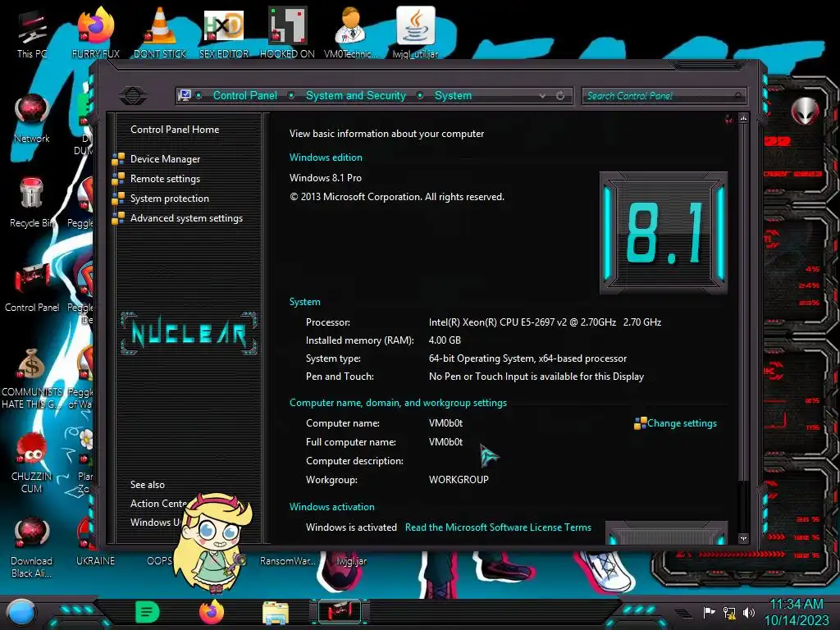Image resolution: width=840 pixels, height=630 pixels.
Task: Open the SEX EDITOR HxD shortcut
Action: tap(224, 33)
